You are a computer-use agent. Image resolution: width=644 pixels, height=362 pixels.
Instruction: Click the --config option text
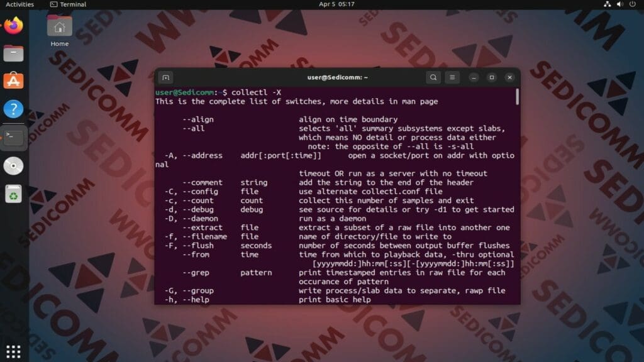(x=200, y=191)
